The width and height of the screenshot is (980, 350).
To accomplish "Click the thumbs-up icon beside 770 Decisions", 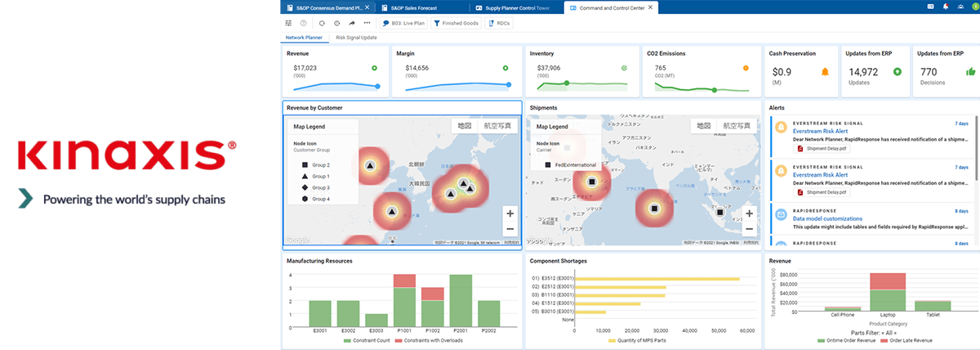I will (x=969, y=72).
